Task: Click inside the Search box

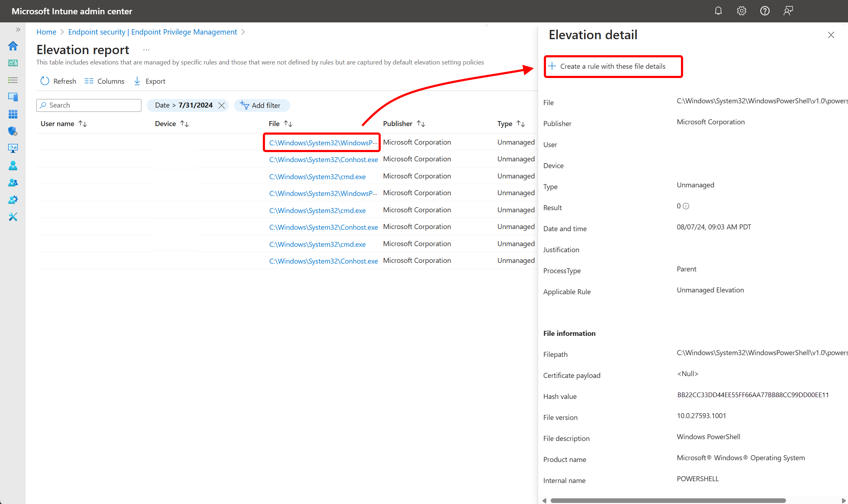Action: pyautogui.click(x=88, y=105)
